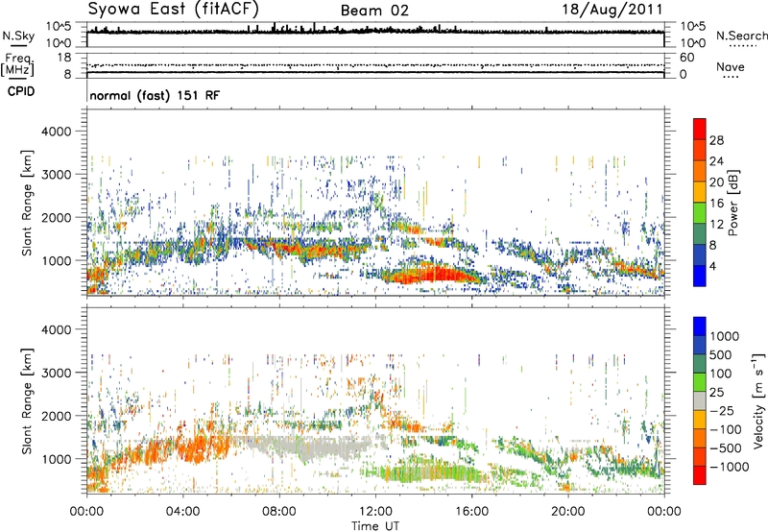Select the "Freq. [MHz]" axis label

[17, 65]
